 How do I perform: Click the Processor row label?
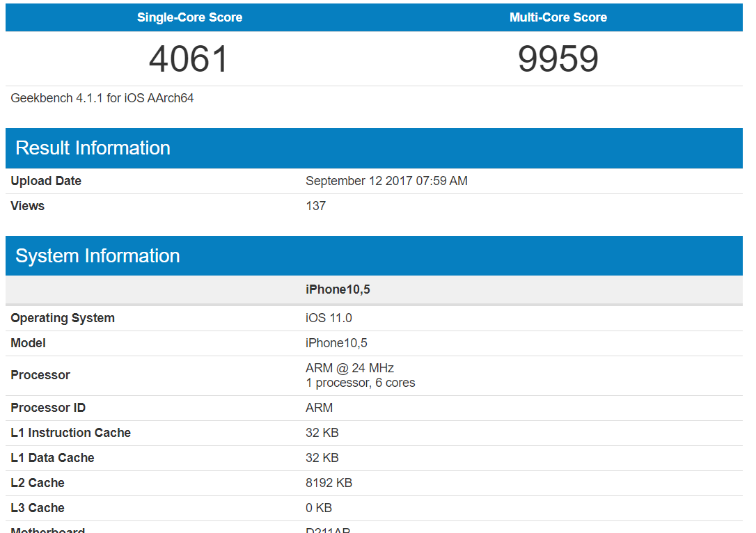click(40, 375)
